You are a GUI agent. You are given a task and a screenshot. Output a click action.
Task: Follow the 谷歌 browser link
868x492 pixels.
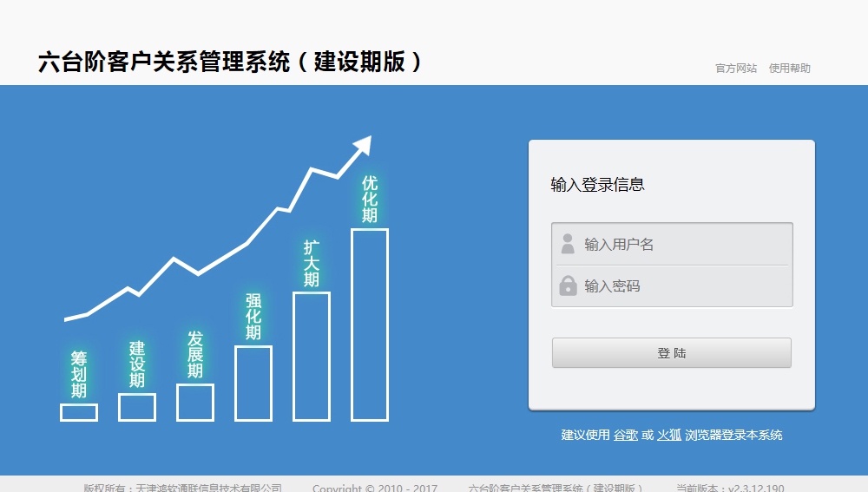point(626,435)
